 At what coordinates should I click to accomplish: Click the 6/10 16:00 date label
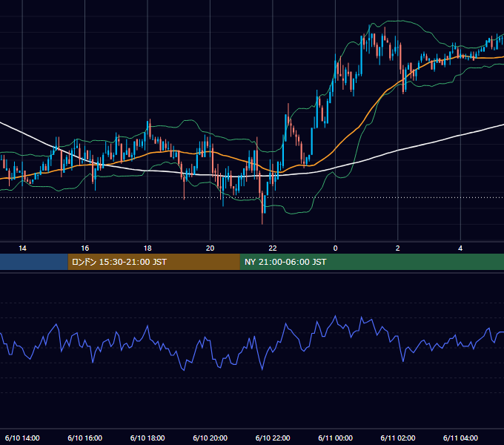84,438
